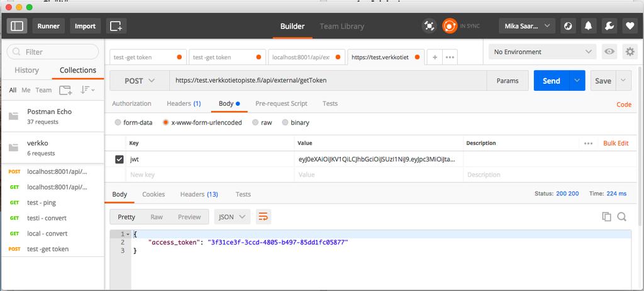Image resolution: width=644 pixels, height=291 pixels.
Task: Switch to the localhost:8001/api/ex request tab
Action: [x=306, y=57]
